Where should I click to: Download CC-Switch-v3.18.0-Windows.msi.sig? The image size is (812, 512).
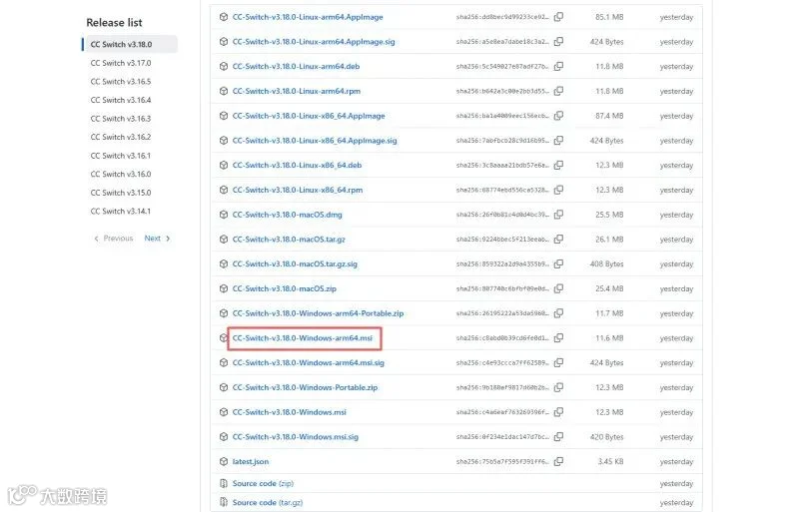(296, 437)
